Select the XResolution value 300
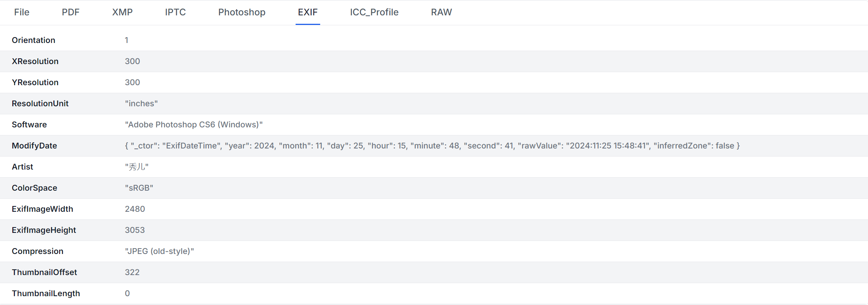Screen dimensions: 868x305 [132, 61]
